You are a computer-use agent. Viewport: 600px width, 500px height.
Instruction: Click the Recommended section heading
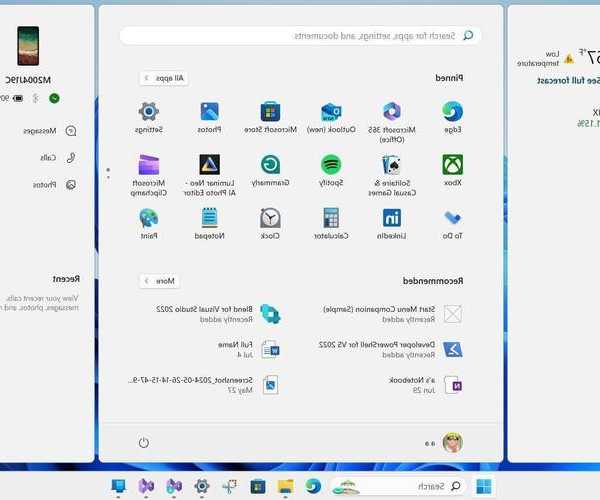click(x=433, y=281)
